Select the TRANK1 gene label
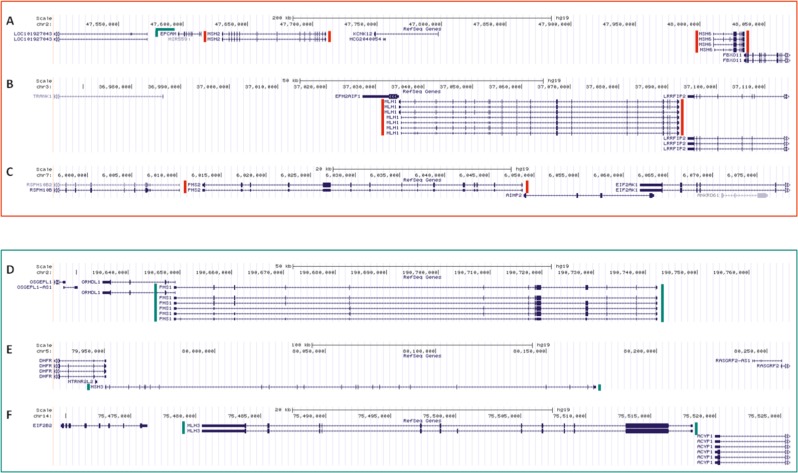798x473 pixels. (42, 96)
